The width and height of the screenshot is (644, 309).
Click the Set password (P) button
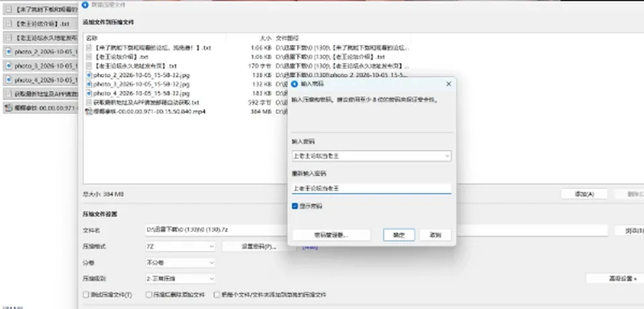click(x=259, y=247)
